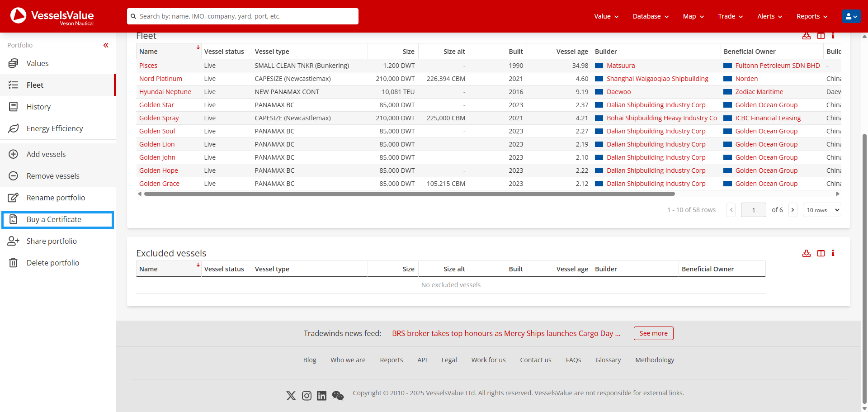Expand the Reports menu in header
The height and width of the screenshot is (412, 868).
(x=812, y=16)
